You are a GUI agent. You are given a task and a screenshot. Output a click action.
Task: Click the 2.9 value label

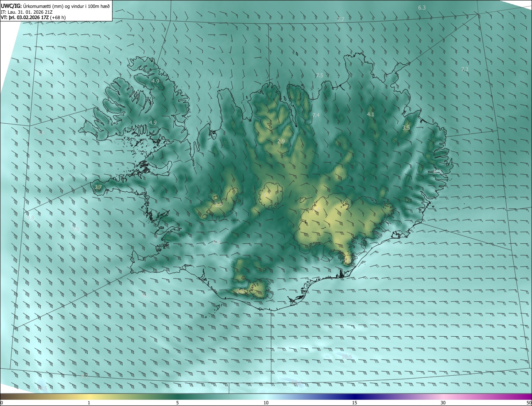click(x=281, y=142)
